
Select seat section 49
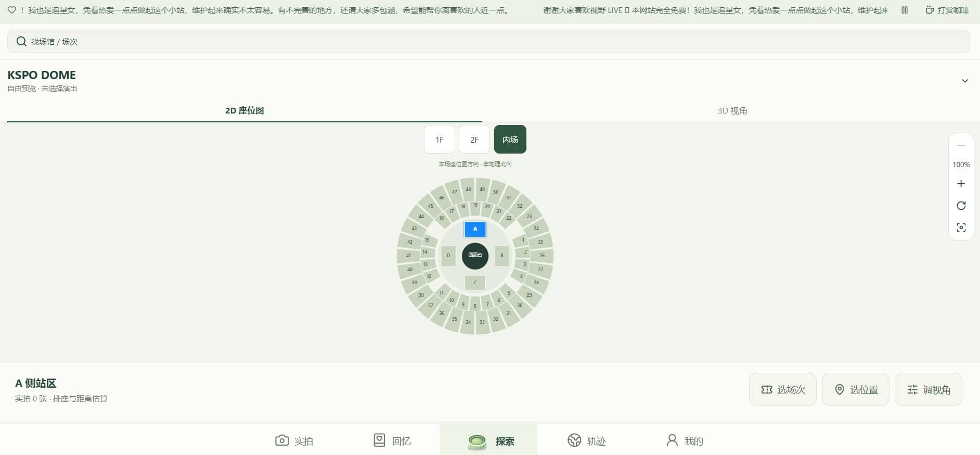[482, 189]
